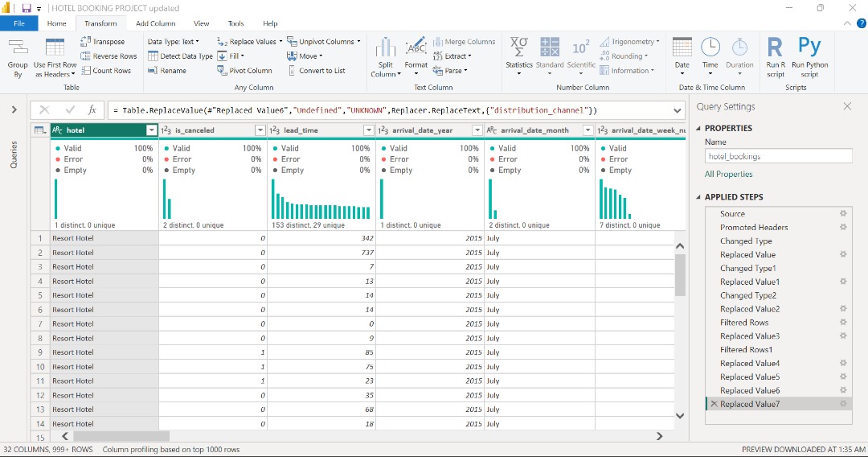Open the File menu

18,23
